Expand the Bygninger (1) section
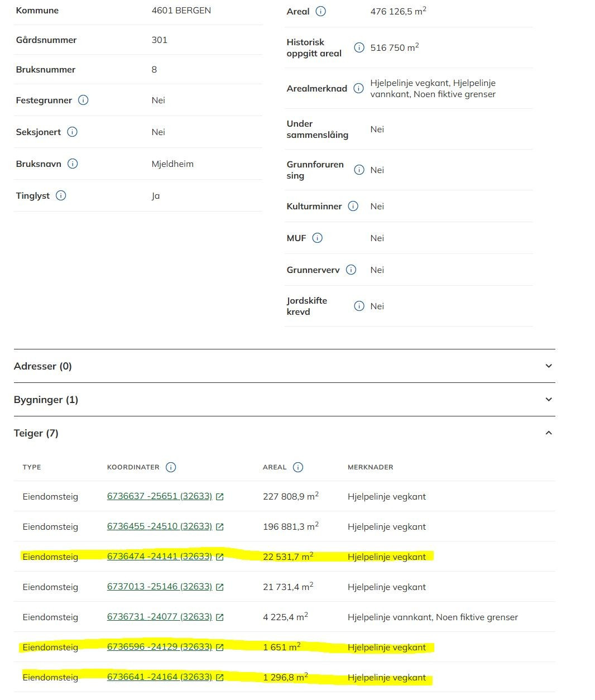 click(285, 400)
